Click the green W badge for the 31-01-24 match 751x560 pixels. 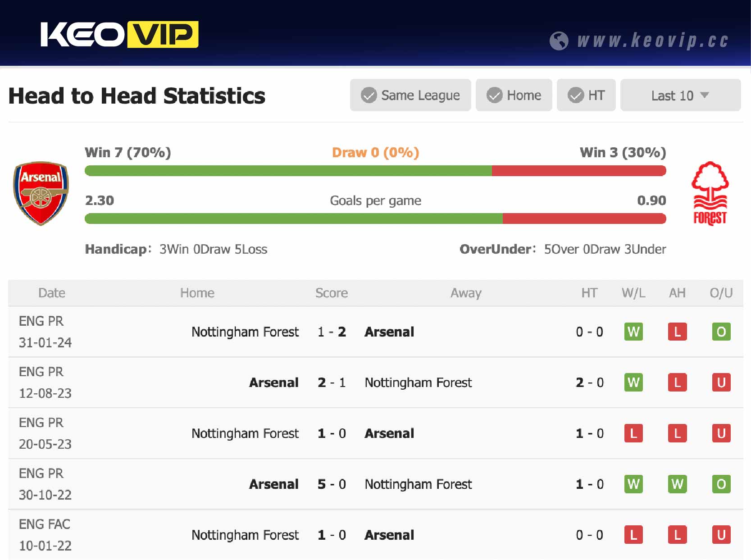pyautogui.click(x=633, y=332)
